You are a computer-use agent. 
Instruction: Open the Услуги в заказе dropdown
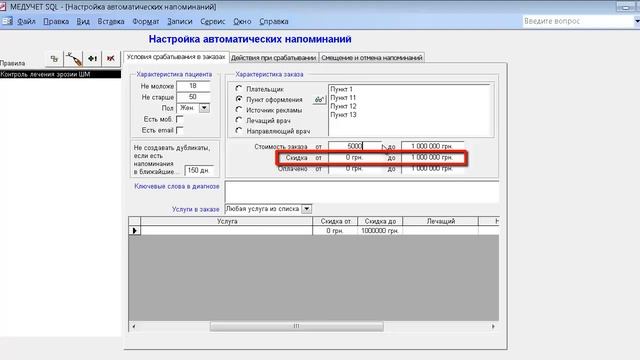pyautogui.click(x=306, y=209)
